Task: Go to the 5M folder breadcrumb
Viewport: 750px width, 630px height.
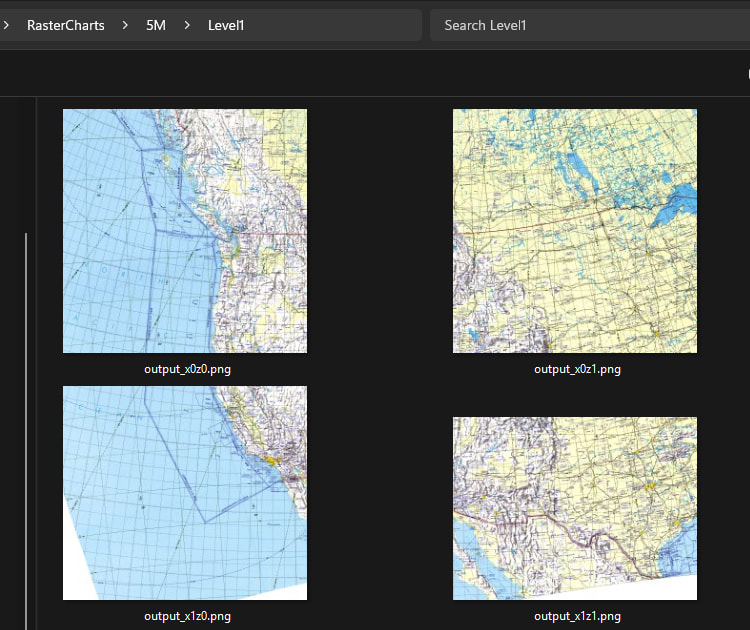Action: coord(156,25)
